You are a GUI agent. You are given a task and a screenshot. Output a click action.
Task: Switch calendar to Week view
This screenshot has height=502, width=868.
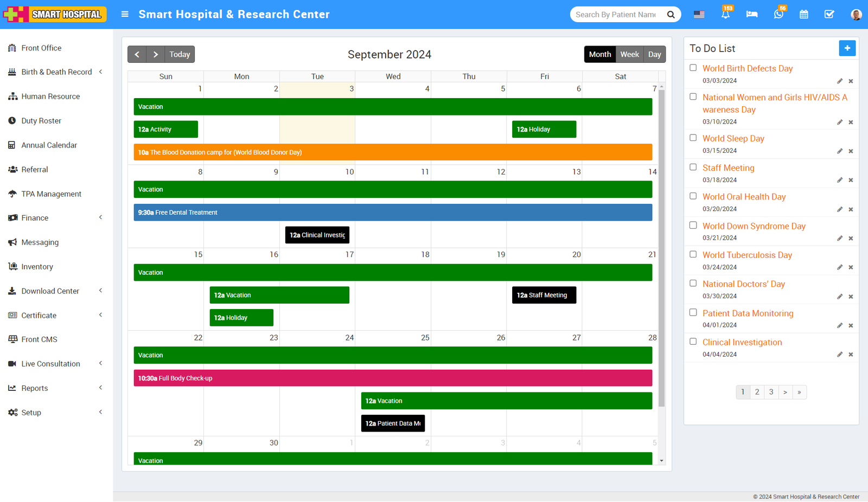[x=629, y=54]
